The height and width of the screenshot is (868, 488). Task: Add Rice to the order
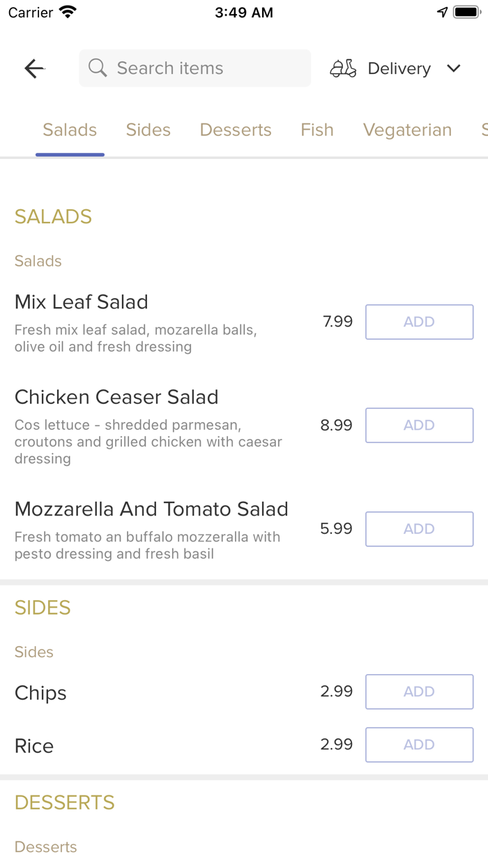[419, 744]
